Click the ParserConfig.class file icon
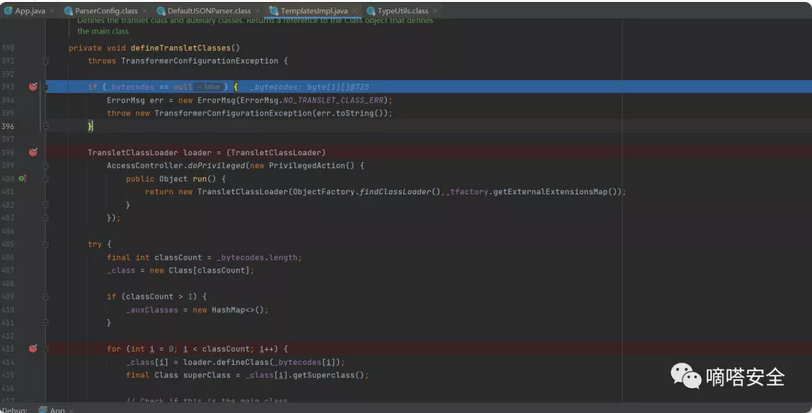 point(68,11)
